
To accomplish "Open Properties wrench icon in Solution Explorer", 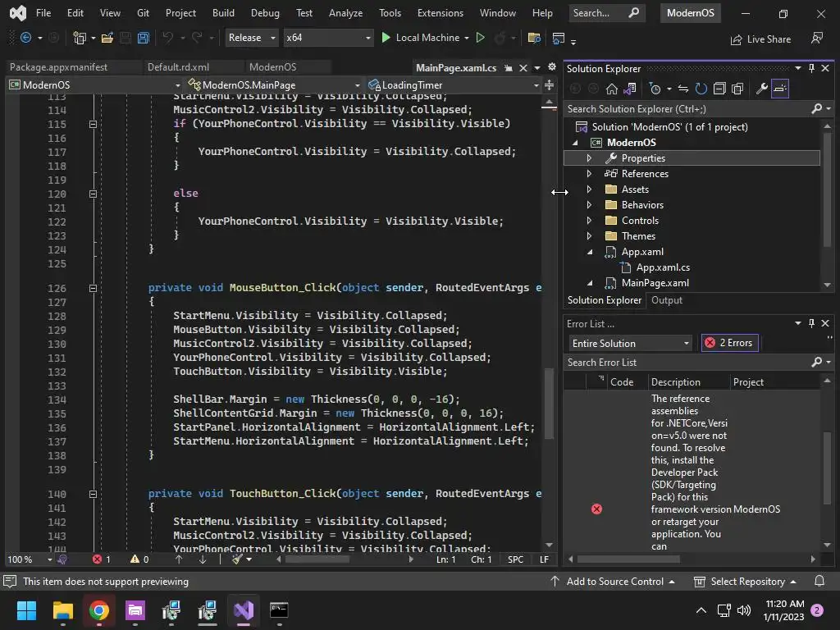I will click(x=761, y=89).
